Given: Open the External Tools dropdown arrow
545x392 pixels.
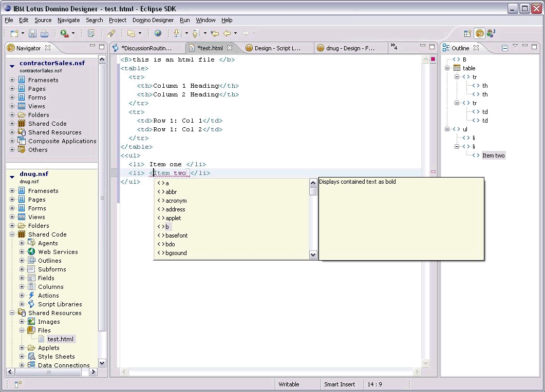Looking at the screenshot, I should [73, 33].
